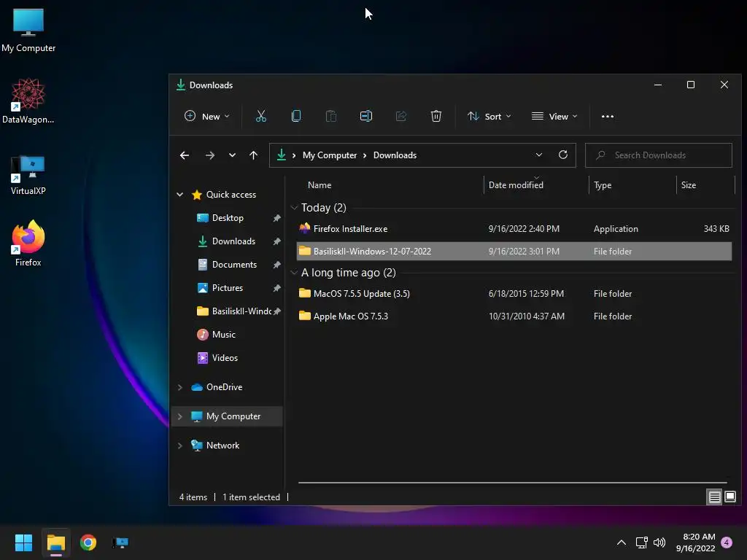Collapse the Quick access tree
This screenshot has height=560, width=747.
tap(180, 194)
